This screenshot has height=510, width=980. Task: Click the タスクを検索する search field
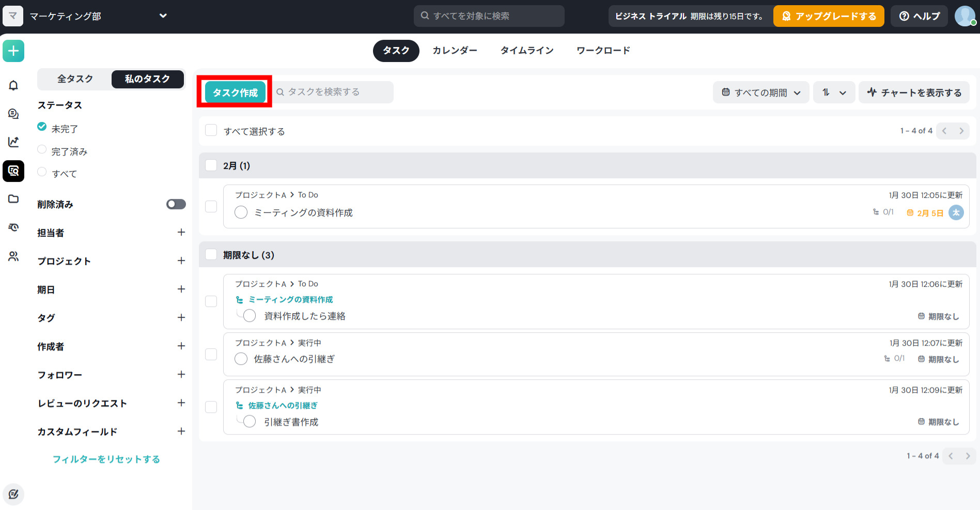[x=333, y=92]
